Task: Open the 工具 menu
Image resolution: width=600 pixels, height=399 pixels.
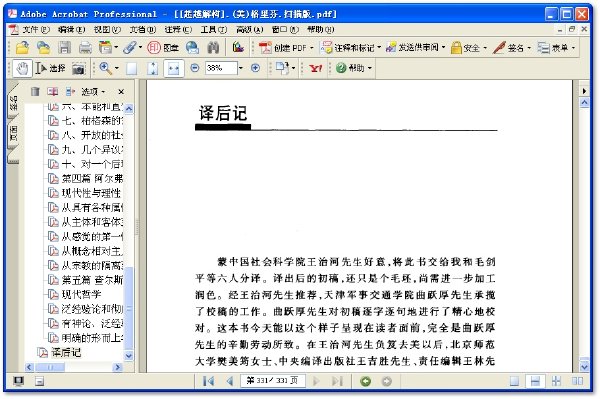Action: (x=214, y=29)
